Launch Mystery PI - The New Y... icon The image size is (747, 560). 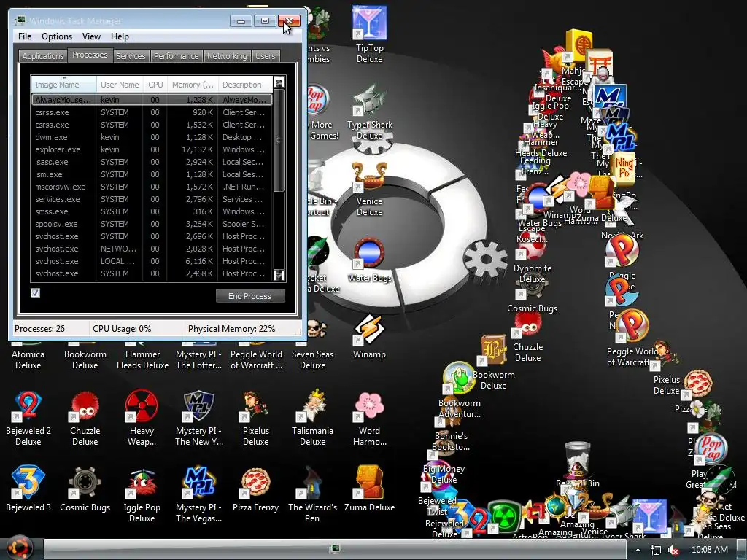(x=198, y=419)
